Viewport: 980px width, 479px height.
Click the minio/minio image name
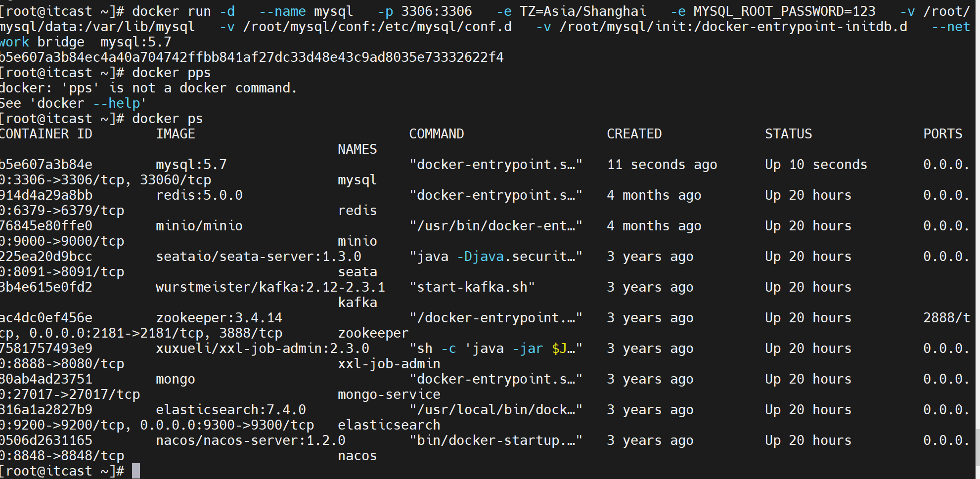[199, 225]
